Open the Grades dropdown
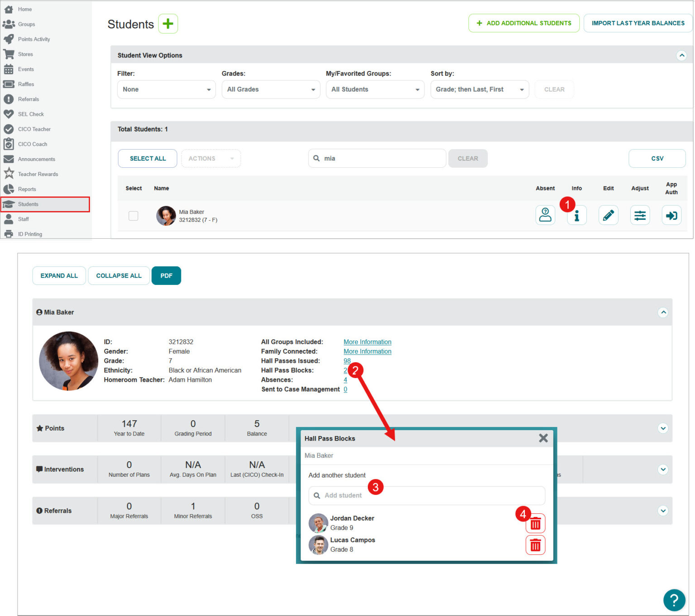The width and height of the screenshot is (695, 616). [x=271, y=90]
